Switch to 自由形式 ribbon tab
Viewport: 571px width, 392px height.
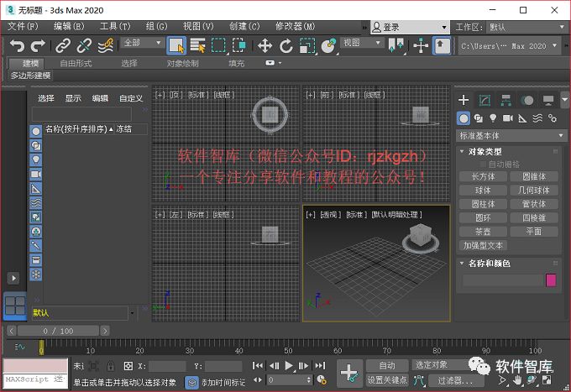tap(76, 63)
